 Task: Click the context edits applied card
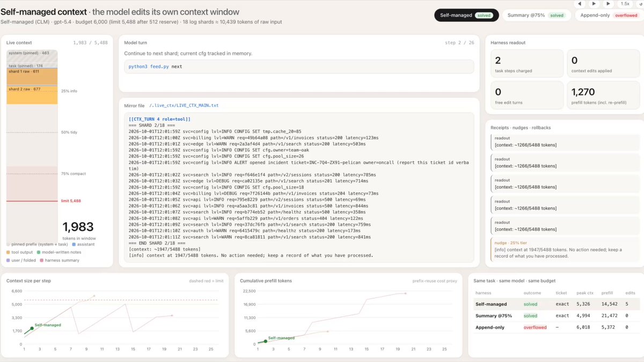[603, 63]
